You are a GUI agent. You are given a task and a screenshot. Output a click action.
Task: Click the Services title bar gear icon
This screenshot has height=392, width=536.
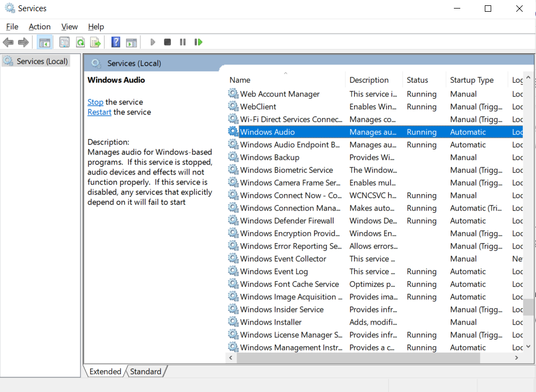coord(10,8)
